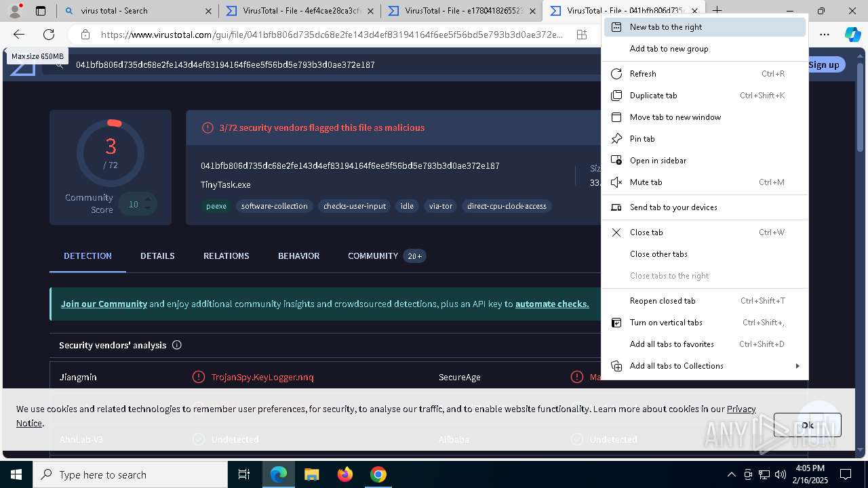Go back with the browser back arrow

point(19,35)
